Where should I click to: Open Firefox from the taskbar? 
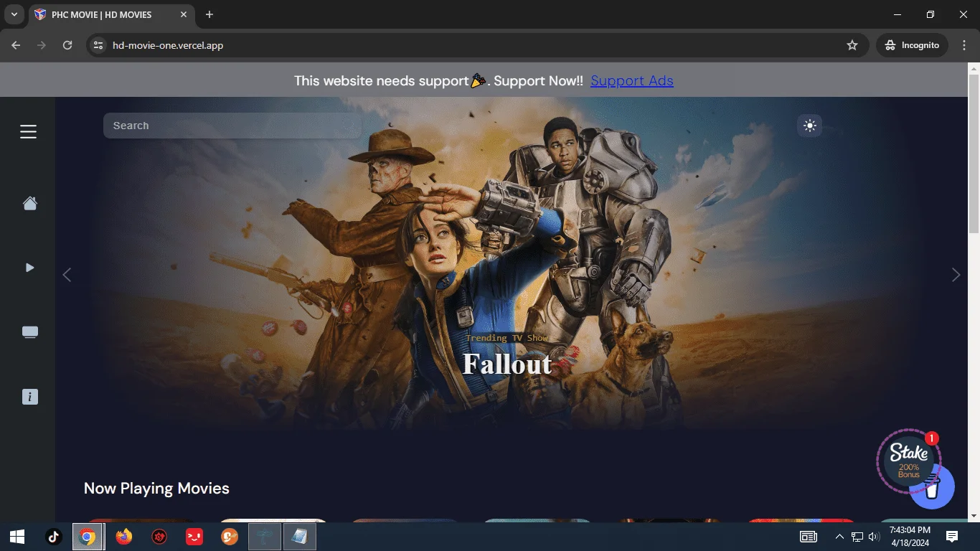pos(123,537)
